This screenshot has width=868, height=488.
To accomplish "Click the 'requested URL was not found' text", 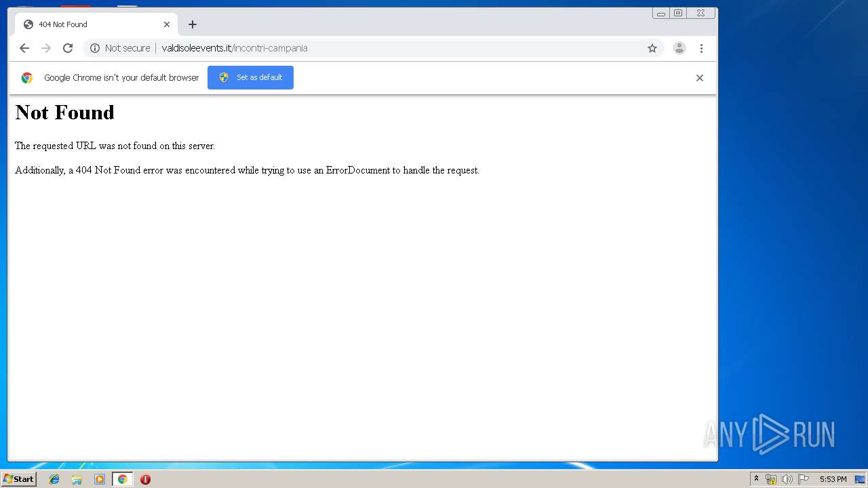I will [x=115, y=146].
